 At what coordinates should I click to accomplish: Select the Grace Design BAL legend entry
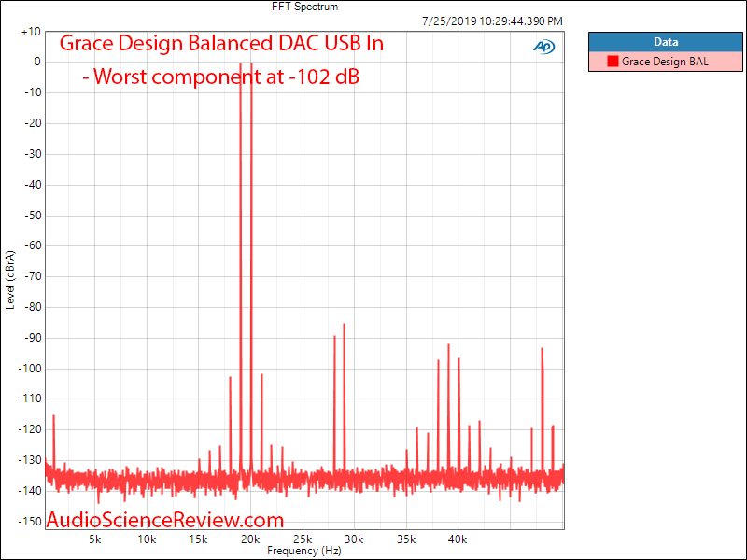coord(666,62)
